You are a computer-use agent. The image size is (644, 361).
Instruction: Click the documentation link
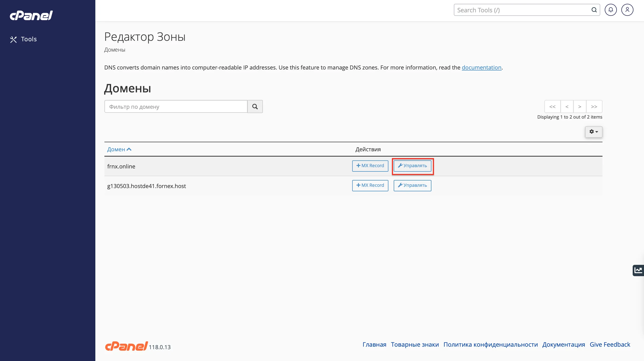coord(481,67)
